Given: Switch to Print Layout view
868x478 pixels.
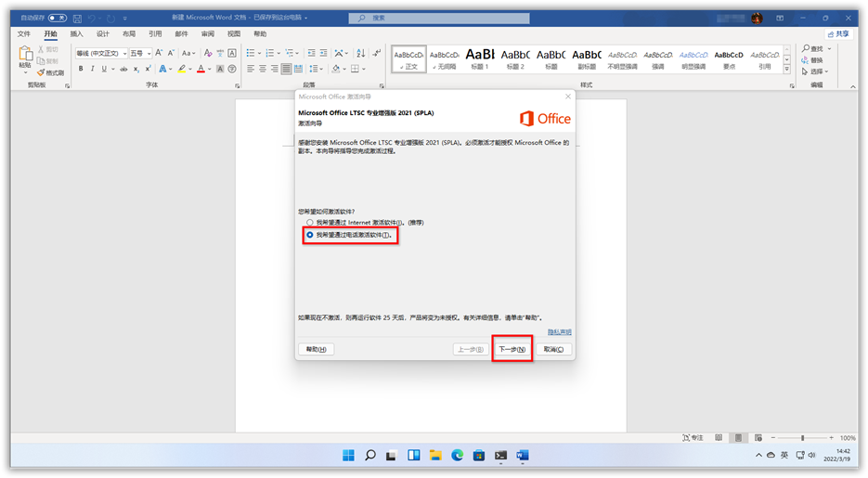Looking at the screenshot, I should [738, 437].
